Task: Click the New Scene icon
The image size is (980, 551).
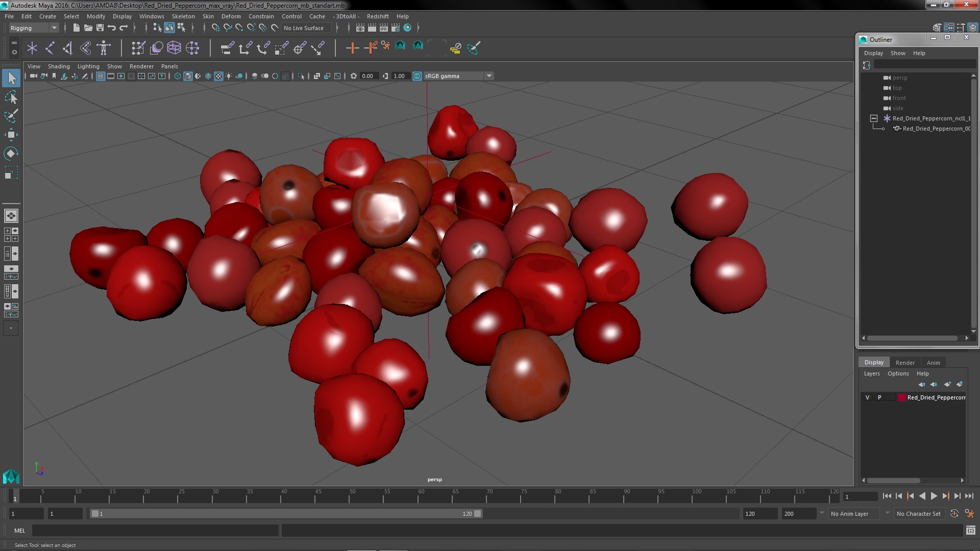Action: tap(76, 28)
